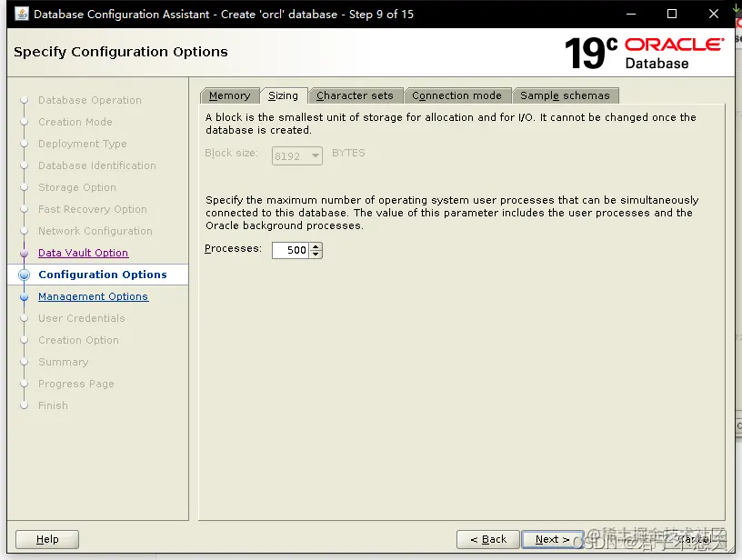Click the User Credentials step label
The height and width of the screenshot is (560, 742).
pyautogui.click(x=82, y=318)
